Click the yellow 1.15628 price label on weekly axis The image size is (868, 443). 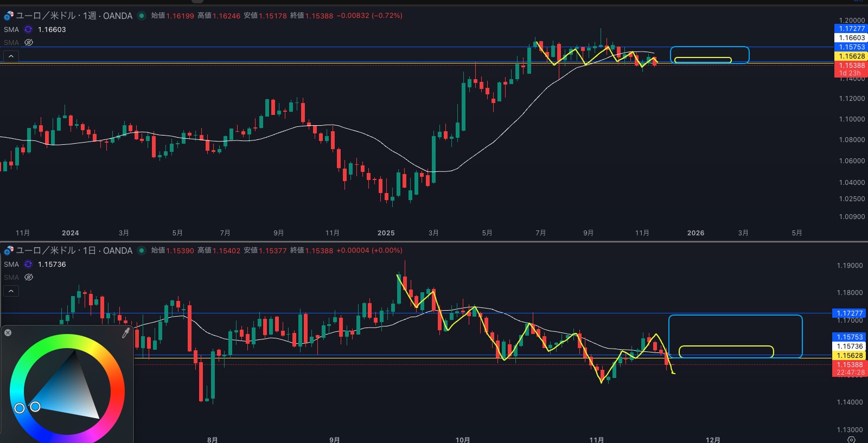pyautogui.click(x=850, y=56)
